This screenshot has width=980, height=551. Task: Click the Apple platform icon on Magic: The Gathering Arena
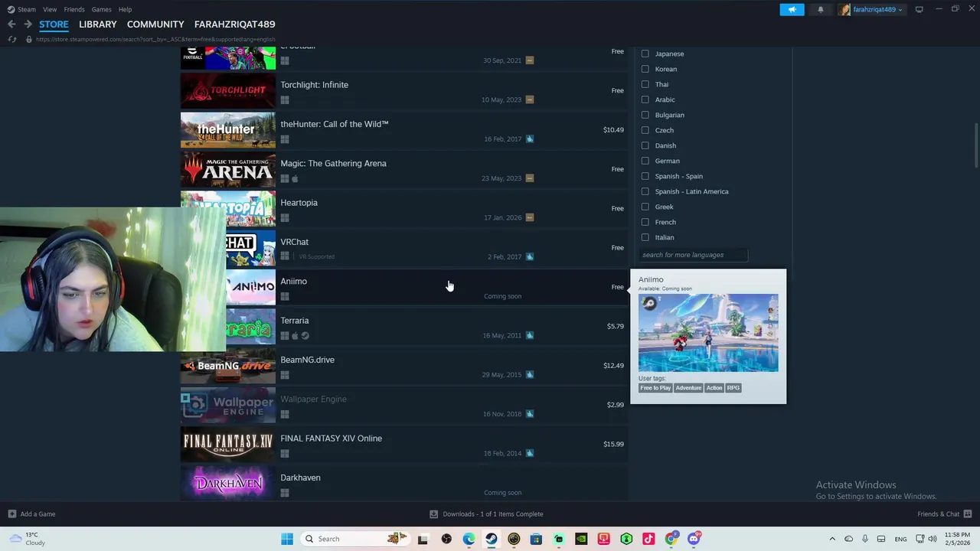(295, 178)
